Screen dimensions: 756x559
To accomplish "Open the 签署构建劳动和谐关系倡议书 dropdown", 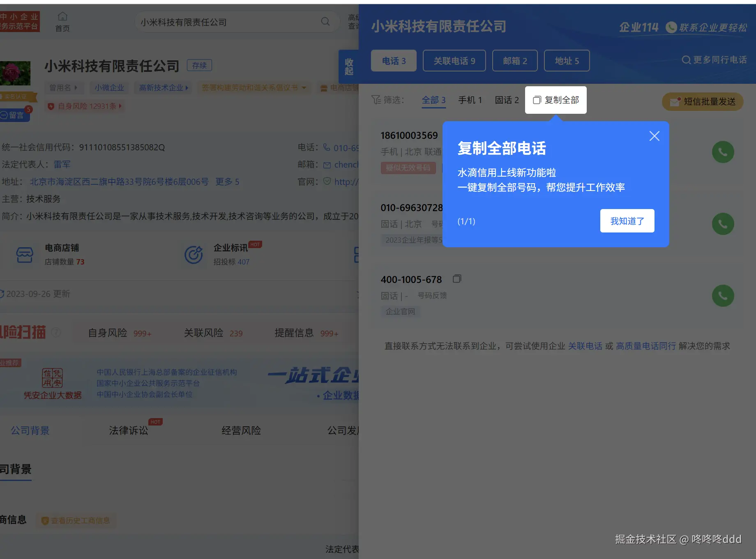I will [254, 87].
